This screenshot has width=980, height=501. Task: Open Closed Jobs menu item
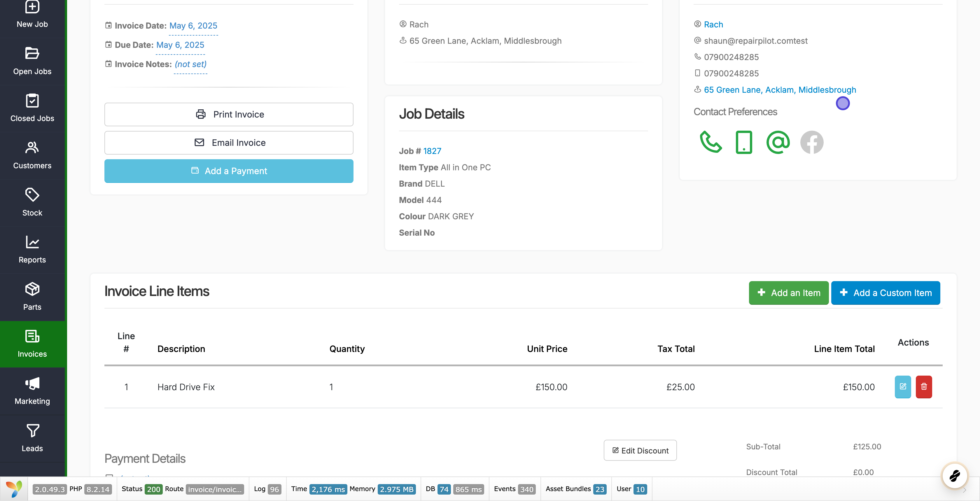point(32,108)
